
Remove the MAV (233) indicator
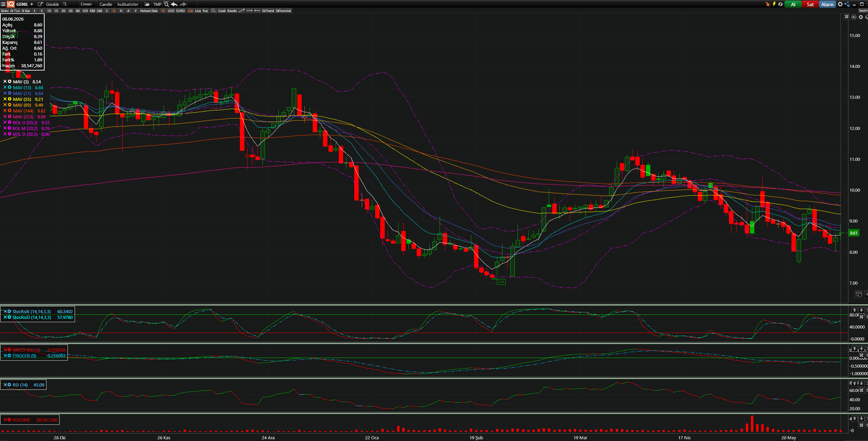coord(5,117)
